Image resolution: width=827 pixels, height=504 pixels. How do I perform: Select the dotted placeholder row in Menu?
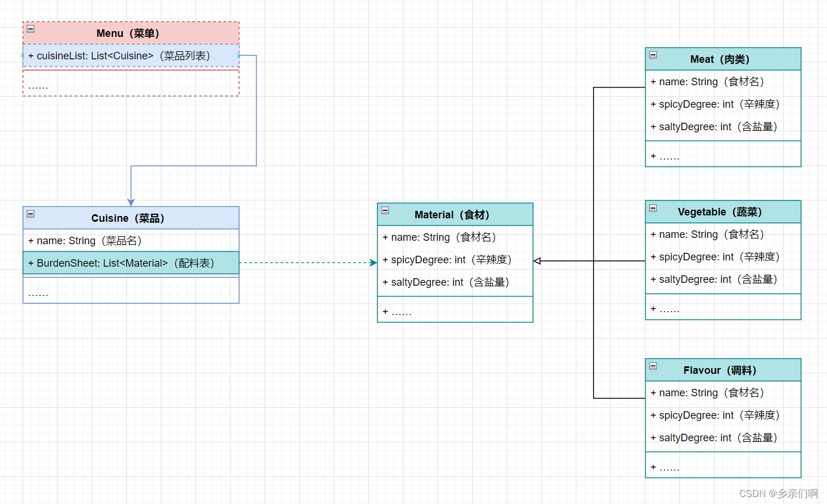[131, 84]
